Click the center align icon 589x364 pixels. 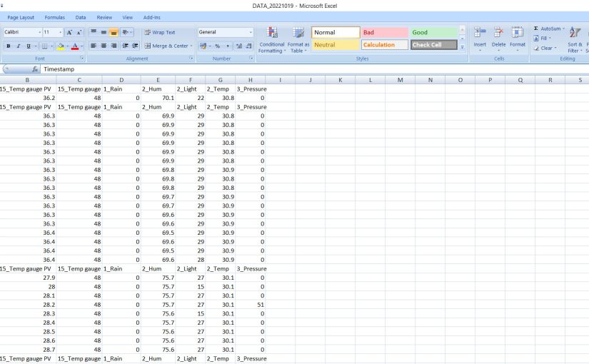104,46
